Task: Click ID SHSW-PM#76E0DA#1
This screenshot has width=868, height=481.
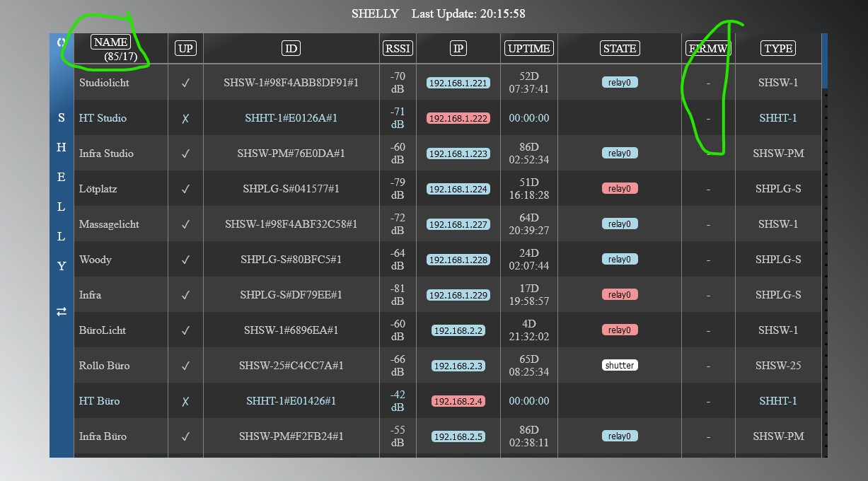Action: tap(291, 153)
